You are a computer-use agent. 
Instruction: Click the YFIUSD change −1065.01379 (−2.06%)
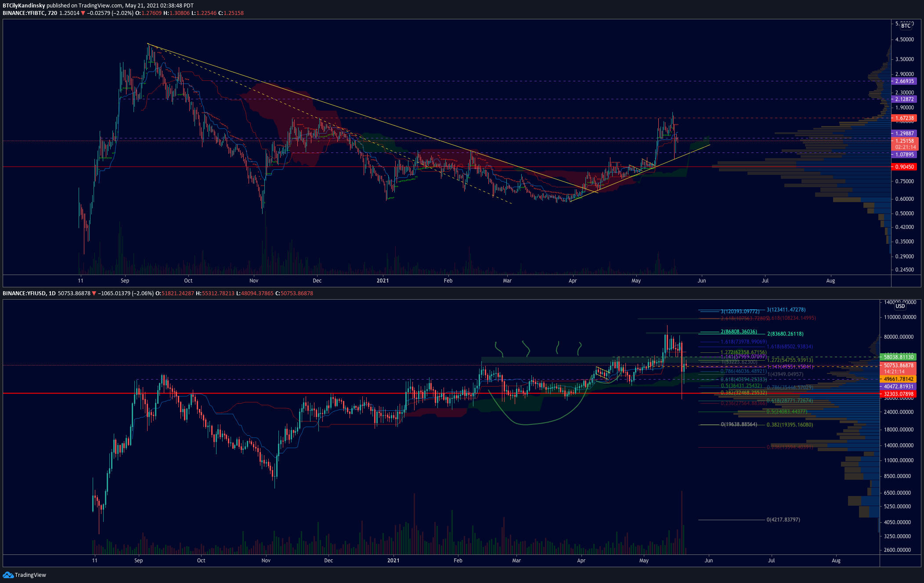[x=126, y=293]
